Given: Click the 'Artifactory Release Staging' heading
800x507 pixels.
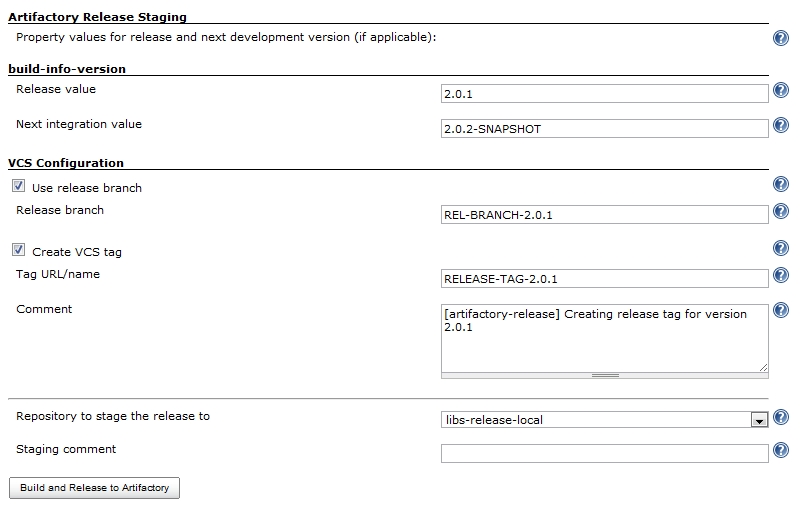Looking at the screenshot, I should coord(97,17).
